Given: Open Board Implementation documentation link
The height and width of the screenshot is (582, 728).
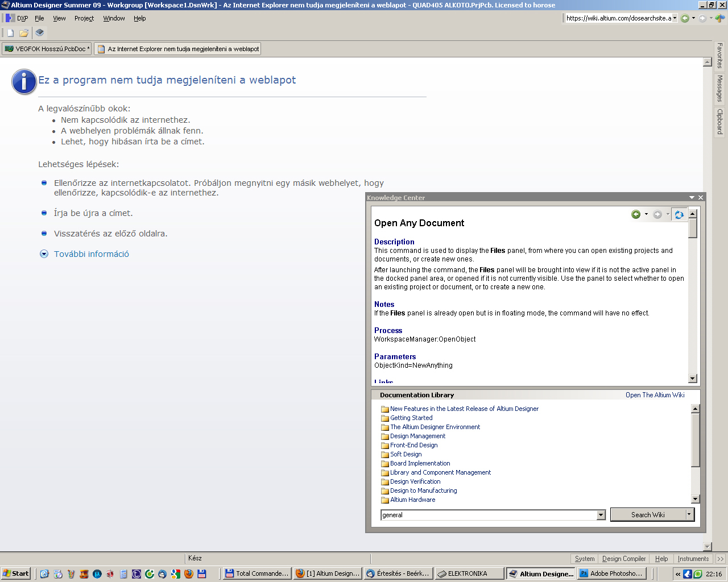Looking at the screenshot, I should pyautogui.click(x=420, y=463).
